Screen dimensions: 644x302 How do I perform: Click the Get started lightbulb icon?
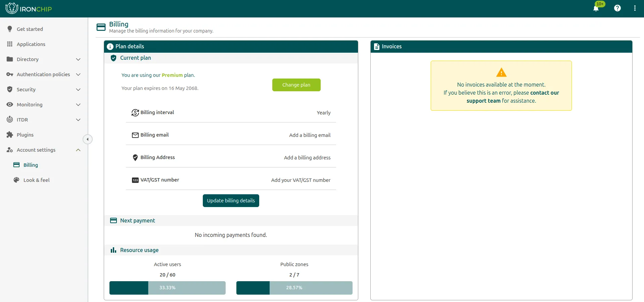click(10, 29)
